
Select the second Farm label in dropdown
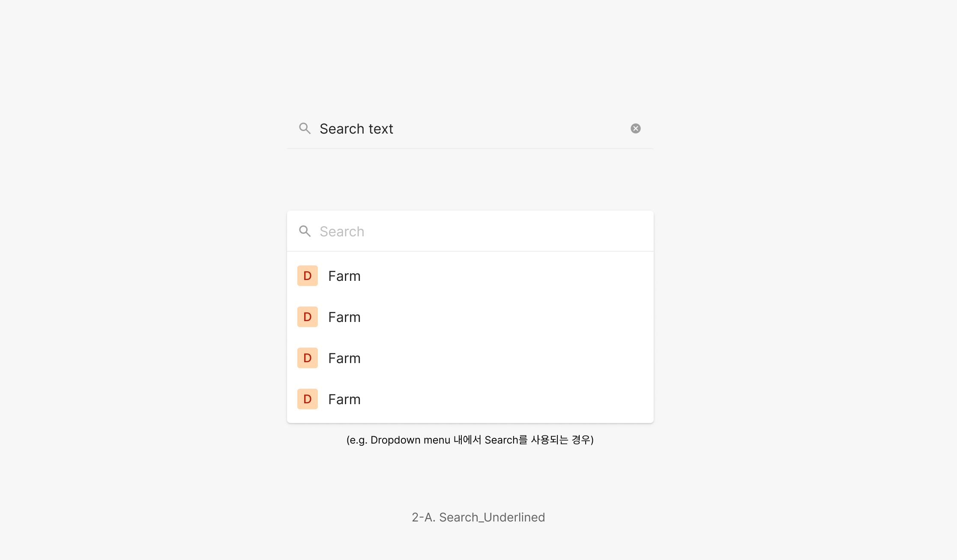[344, 317]
